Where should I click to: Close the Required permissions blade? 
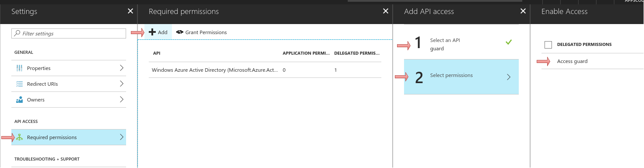pos(386,11)
